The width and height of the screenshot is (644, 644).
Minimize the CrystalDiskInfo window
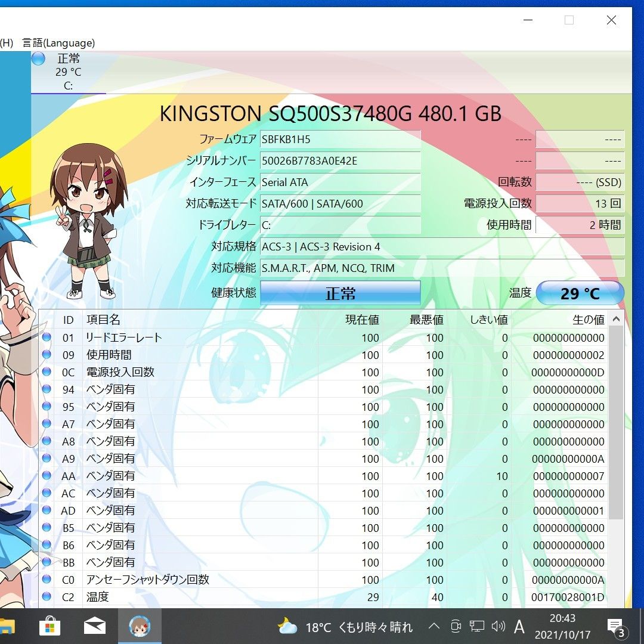tap(528, 20)
